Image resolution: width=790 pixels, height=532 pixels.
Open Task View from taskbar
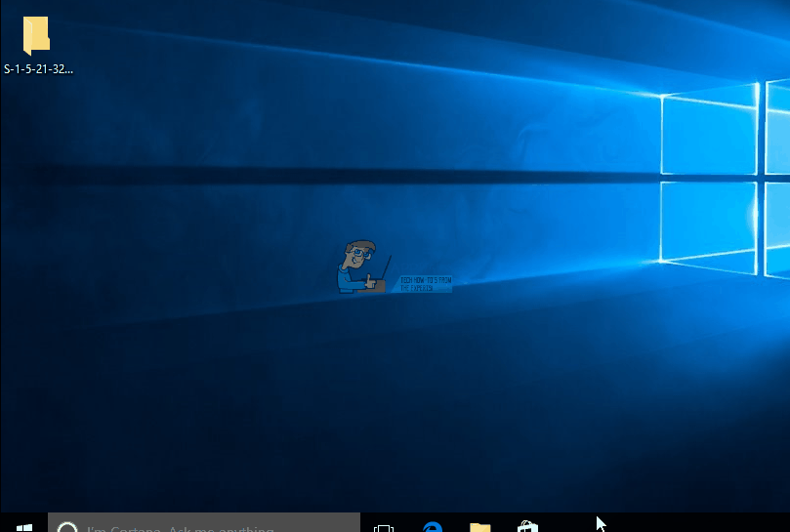coord(384,527)
